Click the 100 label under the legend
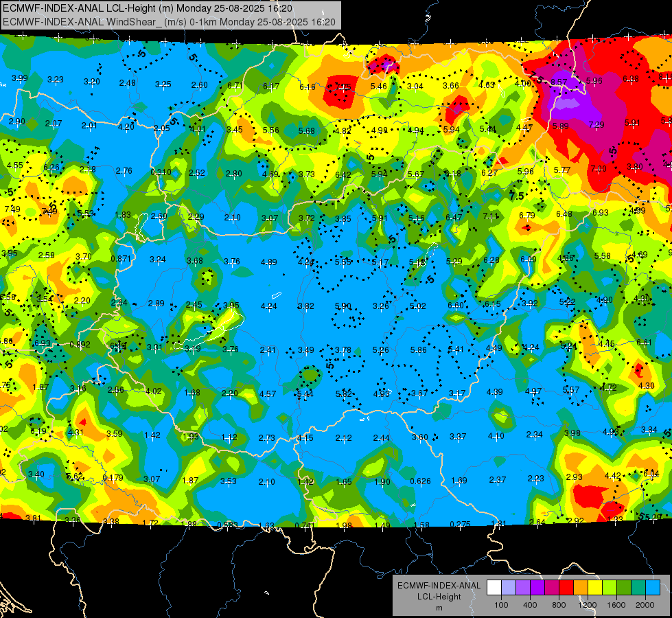The height and width of the screenshot is (618, 672). click(501, 605)
